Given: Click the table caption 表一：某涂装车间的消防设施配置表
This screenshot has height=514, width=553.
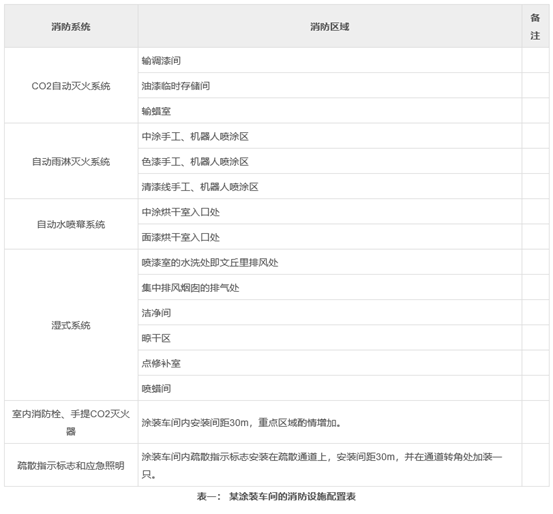Looking at the screenshot, I should (276, 497).
